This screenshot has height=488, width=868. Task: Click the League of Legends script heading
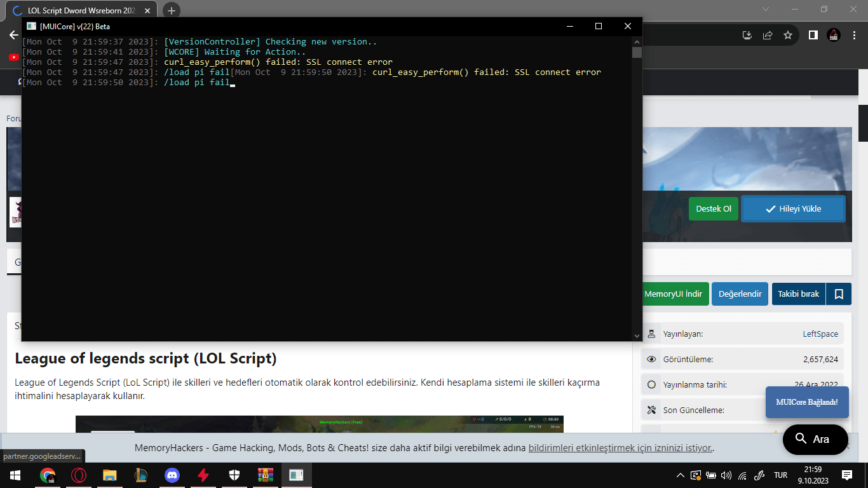(146, 358)
